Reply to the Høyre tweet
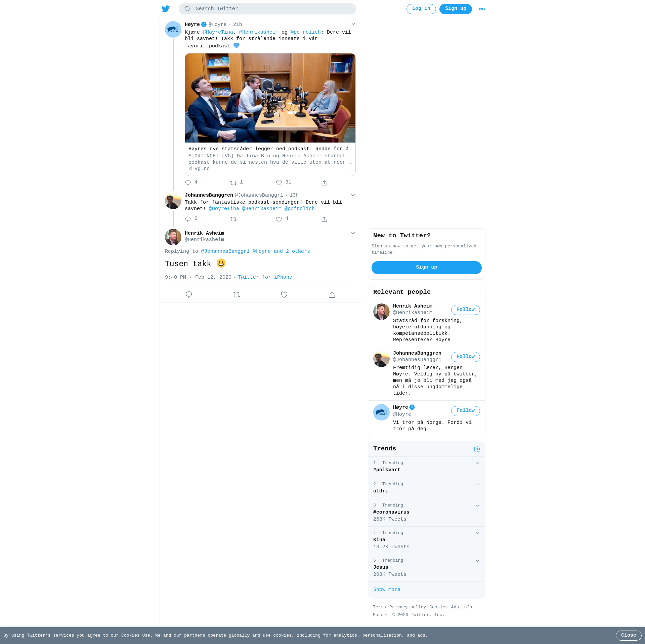Screen dimensions: 645x644 [x=188, y=183]
